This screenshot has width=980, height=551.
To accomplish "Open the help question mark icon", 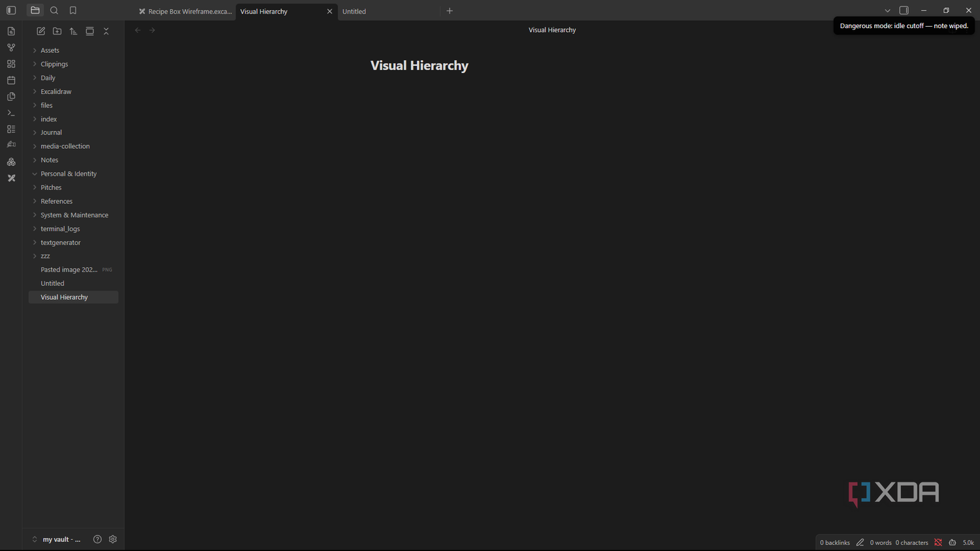I will [97, 539].
